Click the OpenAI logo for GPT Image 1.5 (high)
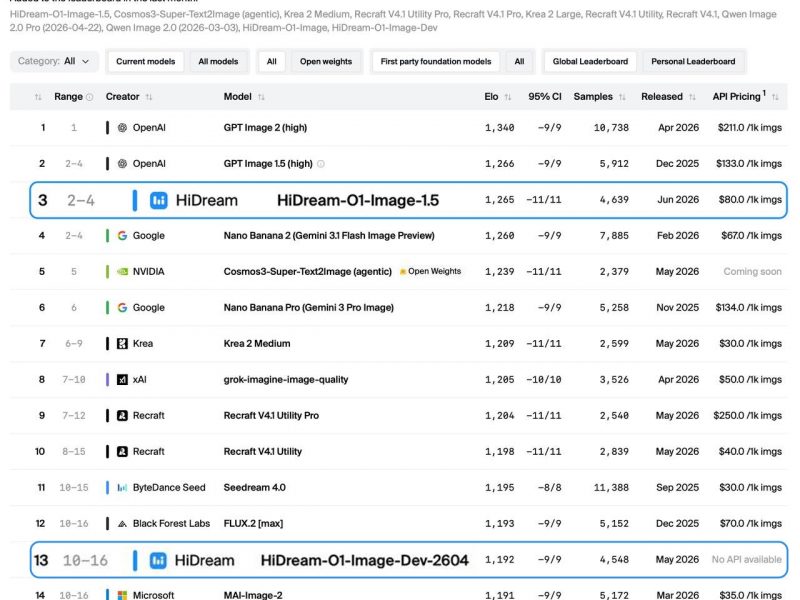 122,164
